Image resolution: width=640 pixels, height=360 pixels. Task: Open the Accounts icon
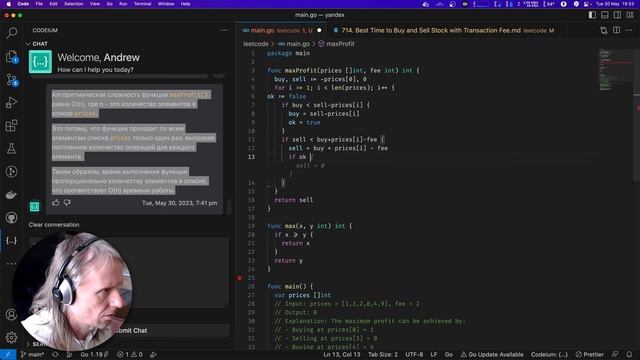[x=11, y=315]
